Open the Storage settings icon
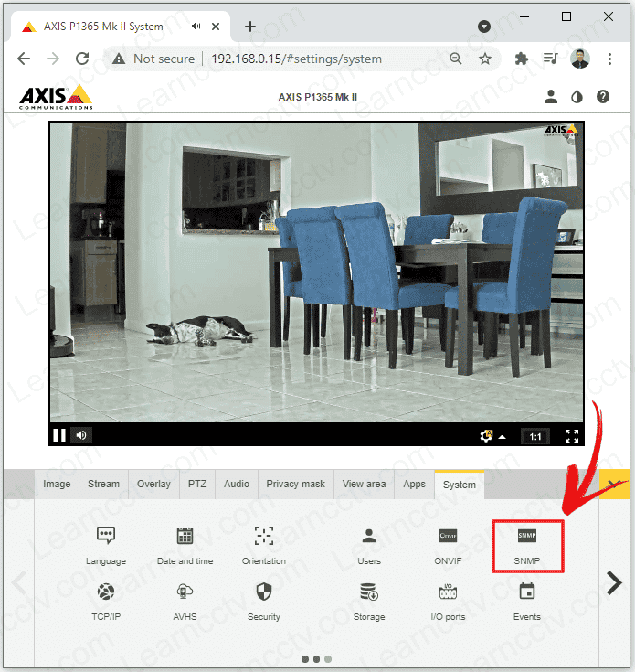 (x=369, y=592)
